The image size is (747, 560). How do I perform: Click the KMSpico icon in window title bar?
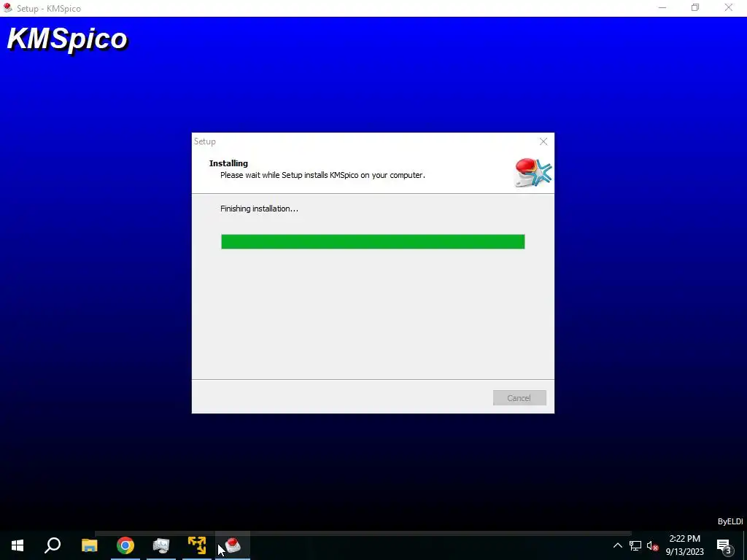click(7, 8)
